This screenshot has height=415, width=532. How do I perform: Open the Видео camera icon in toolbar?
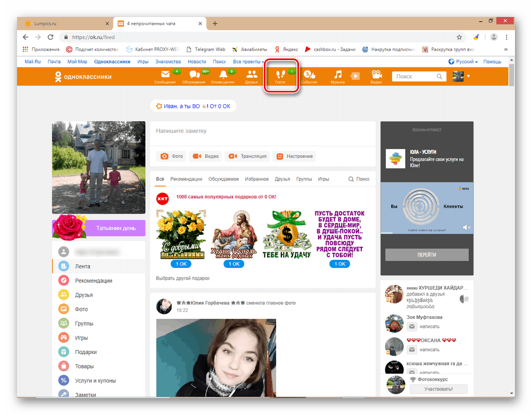[x=376, y=77]
